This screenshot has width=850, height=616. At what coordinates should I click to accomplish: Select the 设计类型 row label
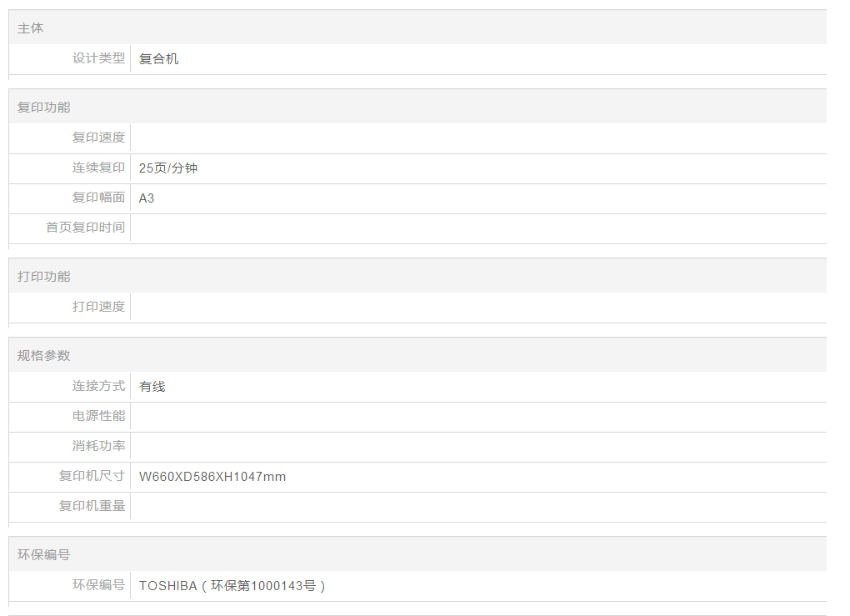pos(98,58)
